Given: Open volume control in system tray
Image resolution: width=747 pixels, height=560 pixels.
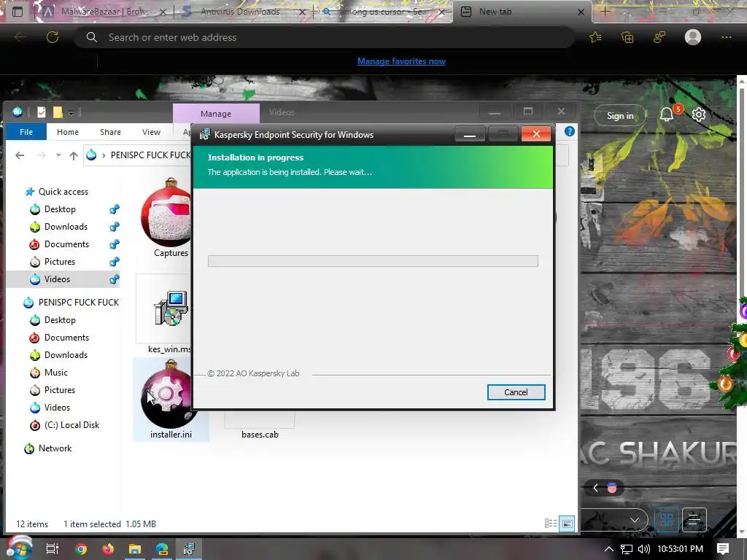Looking at the screenshot, I should point(643,548).
